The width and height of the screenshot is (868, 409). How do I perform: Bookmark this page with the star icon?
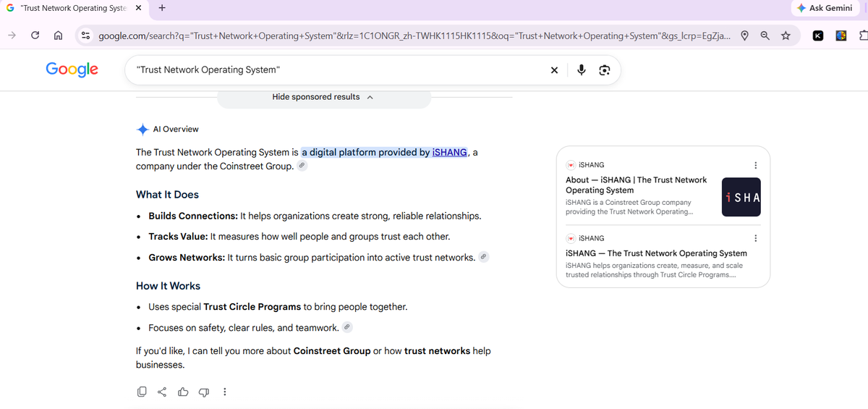[x=785, y=35]
